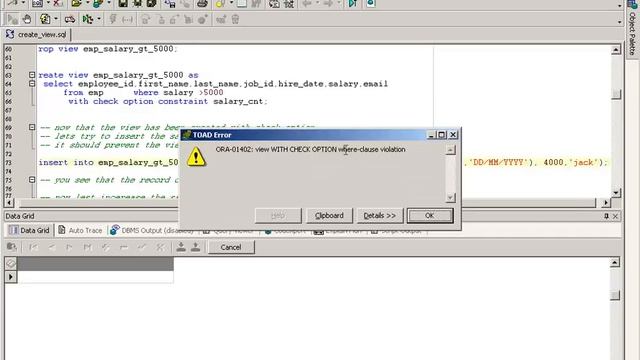Click editor vertical scrollbar up arrow
The width and height of the screenshot is (640, 360).
pyautogui.click(x=616, y=50)
